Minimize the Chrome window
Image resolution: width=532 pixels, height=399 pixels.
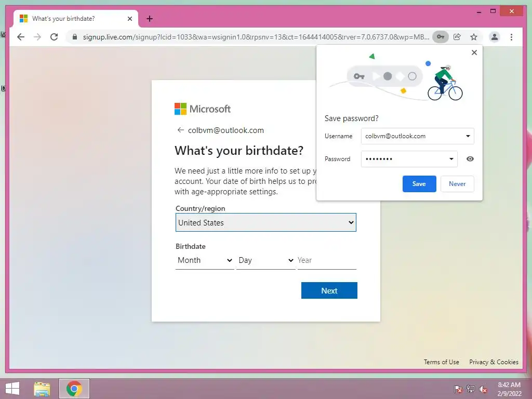[478, 11]
